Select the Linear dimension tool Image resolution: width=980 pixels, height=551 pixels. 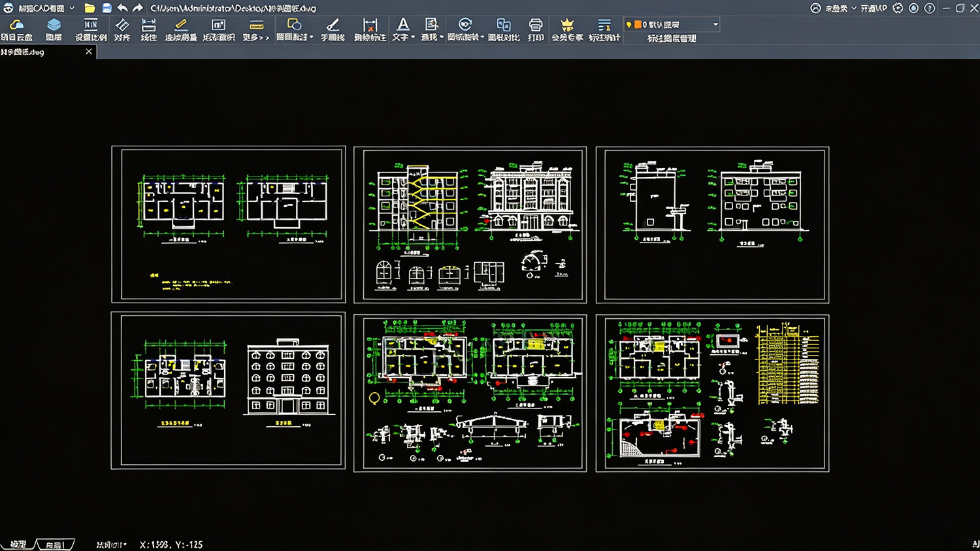tap(149, 30)
